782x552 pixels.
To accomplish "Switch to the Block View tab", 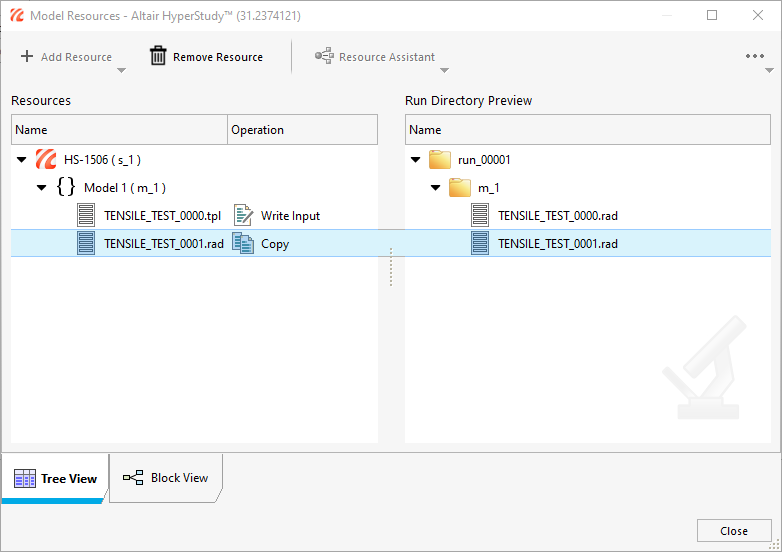I will (166, 478).
